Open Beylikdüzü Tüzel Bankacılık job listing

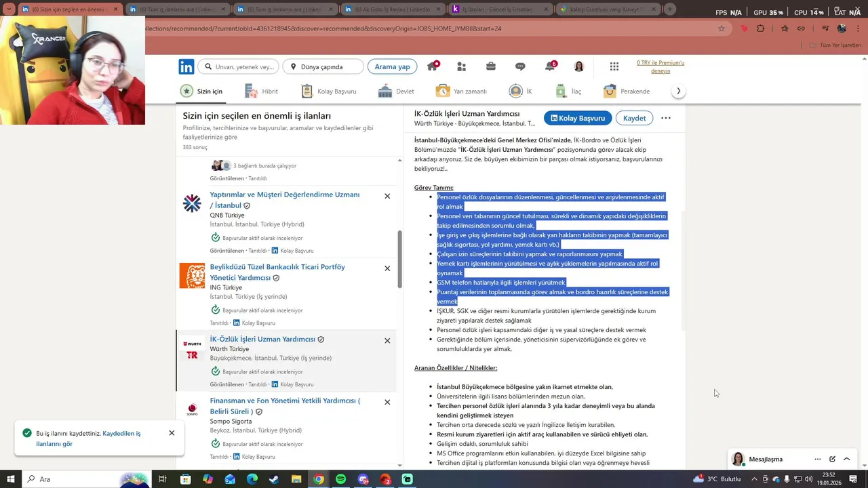pos(277,272)
